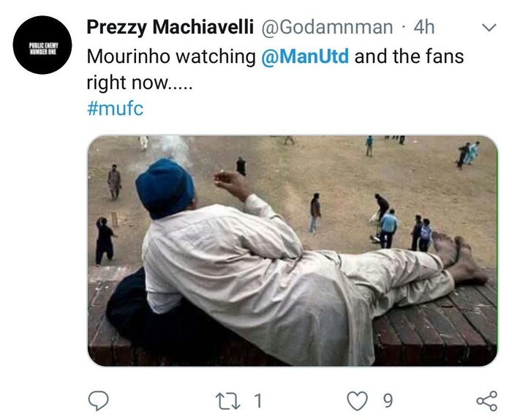The image size is (512, 420).
Task: Like the tweet with the heart icon
Action: pos(358,400)
